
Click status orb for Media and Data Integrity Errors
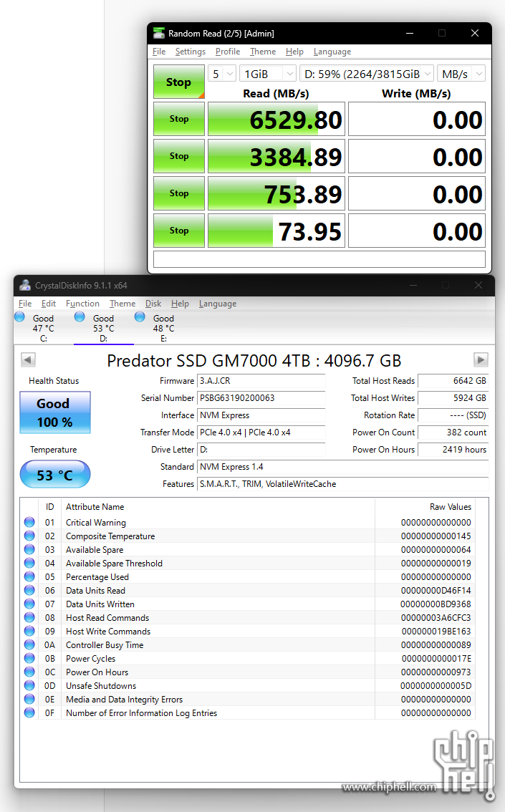[x=29, y=699]
